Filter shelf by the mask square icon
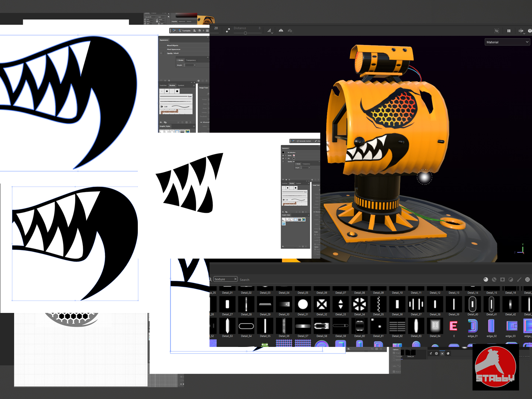 click(502, 279)
